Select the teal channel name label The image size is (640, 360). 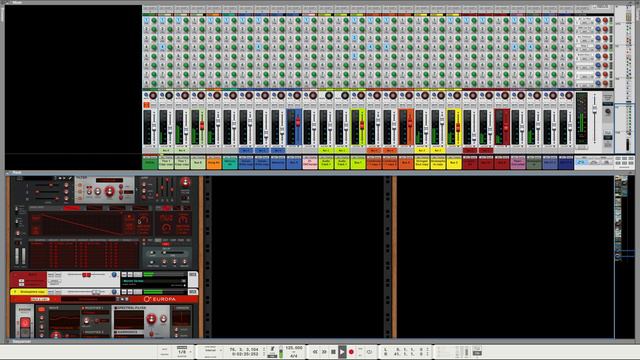tap(230, 163)
